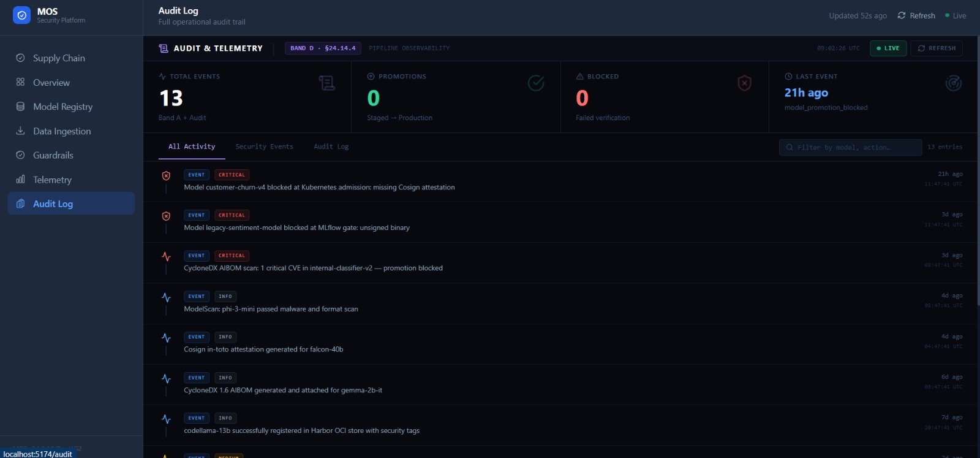This screenshot has width=980, height=458.
Task: Click the CRITICAL badge on CycloneDX AIBOM scan event
Action: point(232,256)
